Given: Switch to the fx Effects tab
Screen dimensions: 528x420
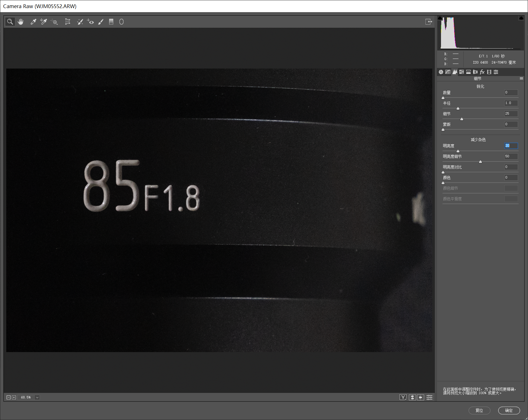Looking at the screenshot, I should 482,72.
